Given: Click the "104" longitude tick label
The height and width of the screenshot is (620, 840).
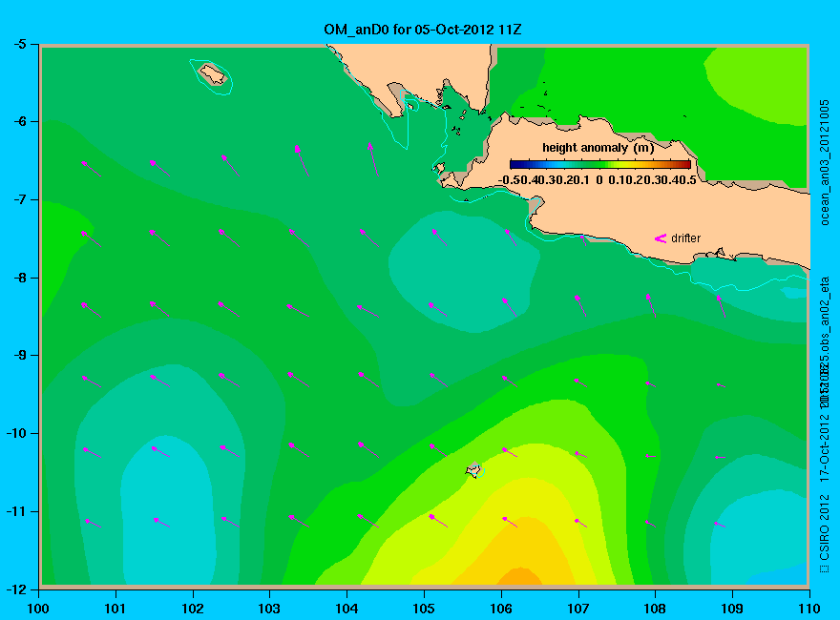Looking at the screenshot, I should coord(346,609).
